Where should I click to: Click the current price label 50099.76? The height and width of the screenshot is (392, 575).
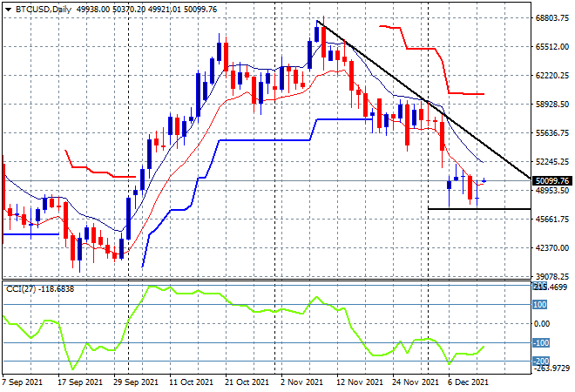(x=551, y=181)
